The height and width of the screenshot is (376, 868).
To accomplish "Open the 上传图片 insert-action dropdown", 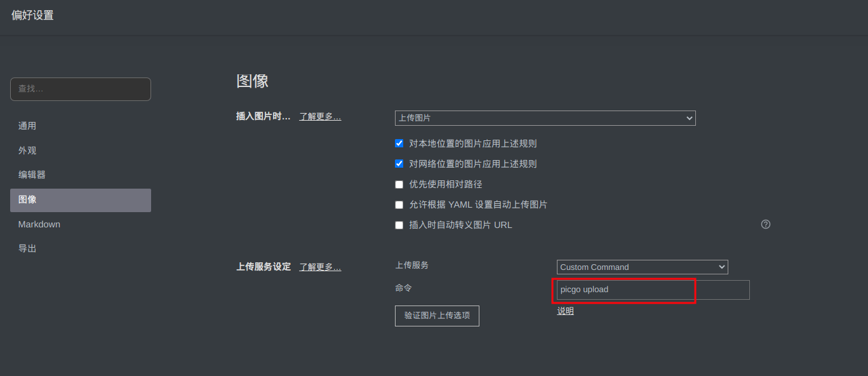I will tap(545, 118).
